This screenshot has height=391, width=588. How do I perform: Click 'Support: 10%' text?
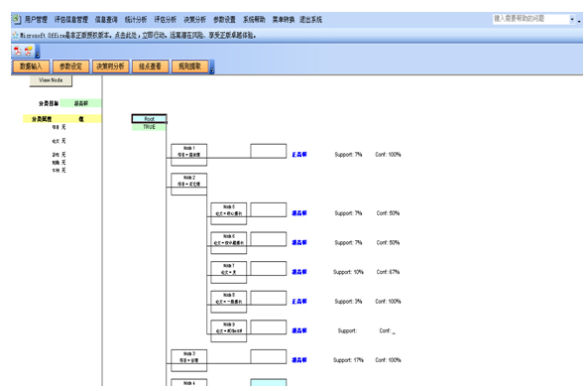(x=348, y=272)
